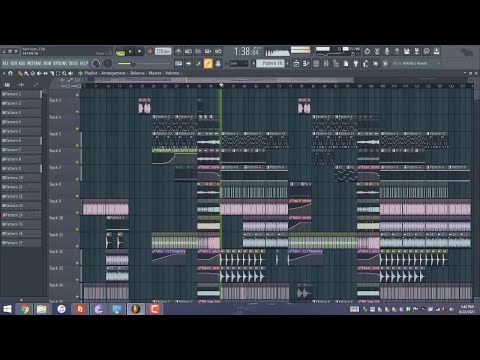Select the playlist playback speaker tool
This screenshot has height=360, width=480.
coord(70,73)
